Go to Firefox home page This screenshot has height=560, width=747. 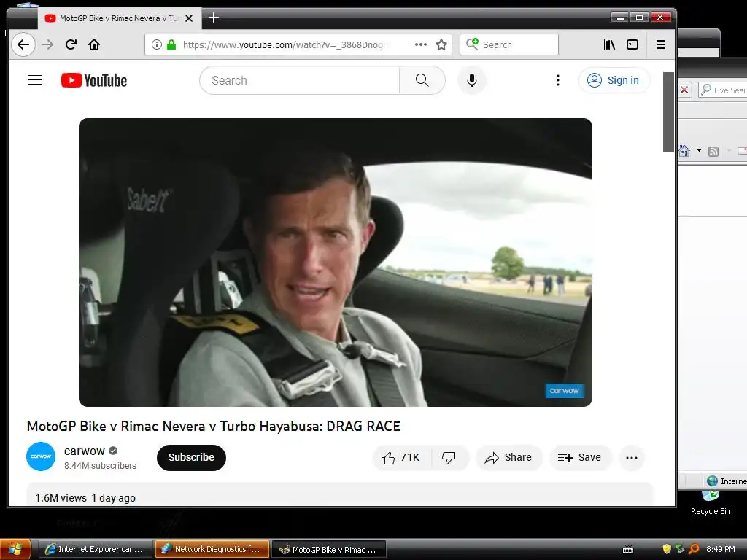(x=94, y=44)
